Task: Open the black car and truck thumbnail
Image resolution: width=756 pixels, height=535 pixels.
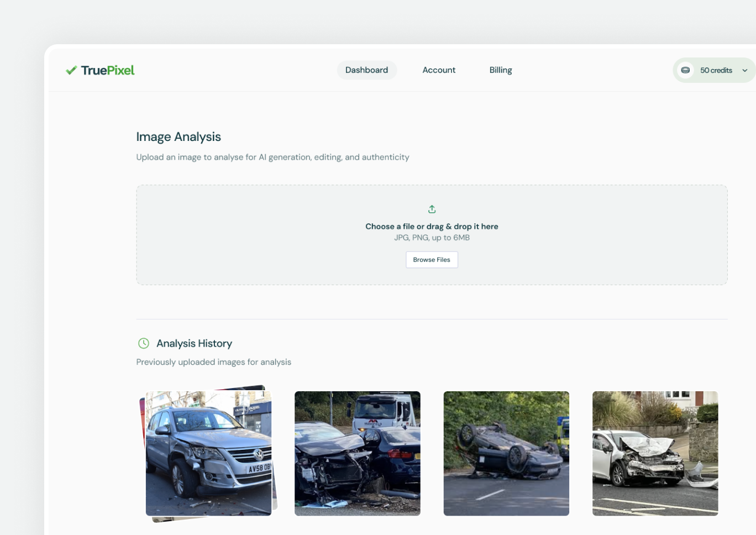Action: pos(357,453)
